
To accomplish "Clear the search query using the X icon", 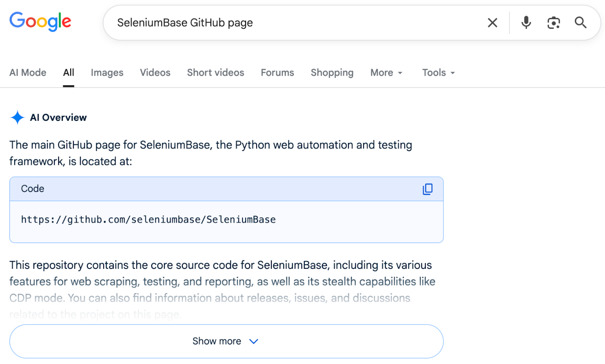I will [493, 22].
